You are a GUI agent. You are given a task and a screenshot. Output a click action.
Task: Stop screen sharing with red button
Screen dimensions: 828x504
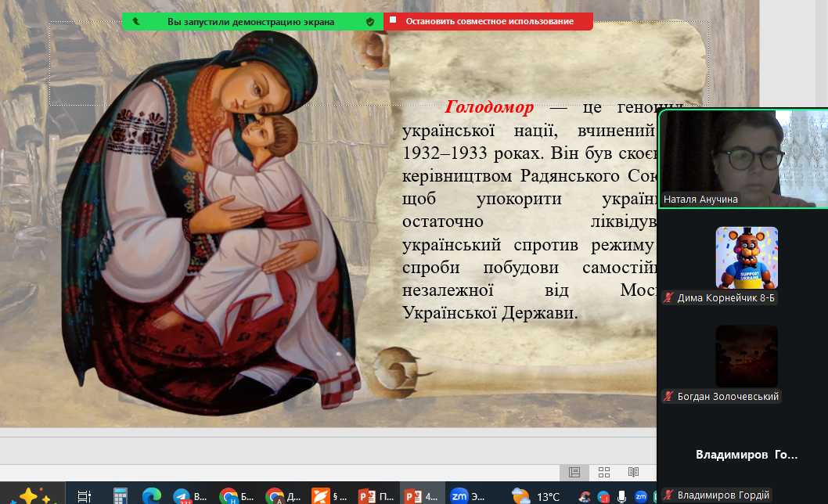click(x=488, y=21)
